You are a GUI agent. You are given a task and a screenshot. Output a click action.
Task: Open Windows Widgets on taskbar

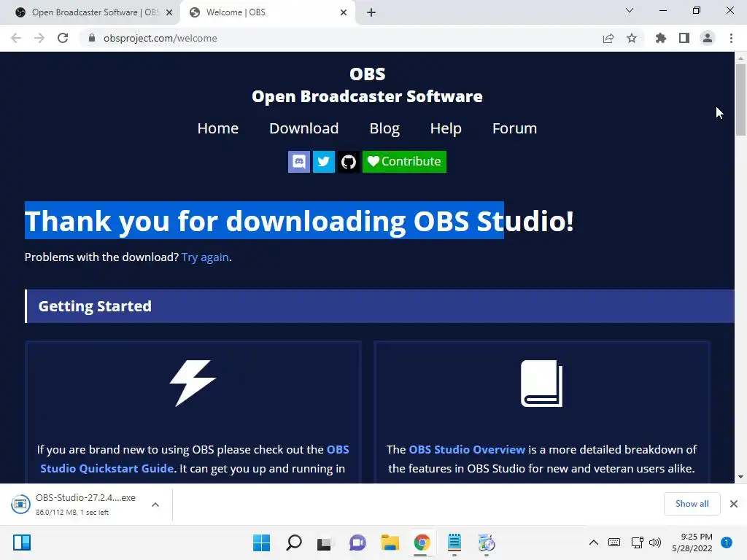[22, 542]
